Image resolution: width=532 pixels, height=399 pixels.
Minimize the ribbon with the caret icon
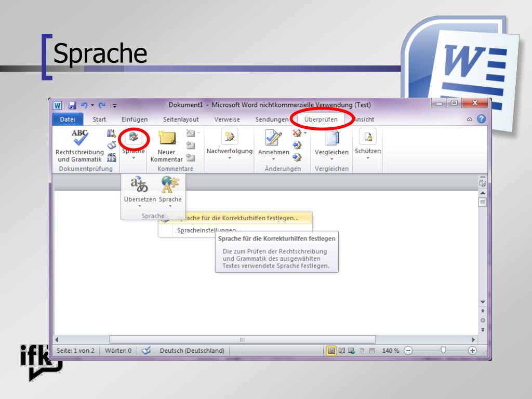tap(469, 119)
